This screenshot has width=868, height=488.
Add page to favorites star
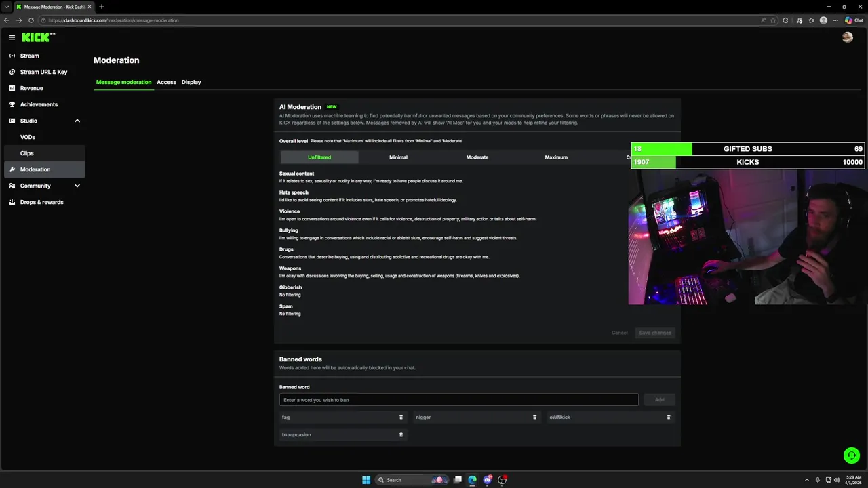pyautogui.click(x=773, y=20)
